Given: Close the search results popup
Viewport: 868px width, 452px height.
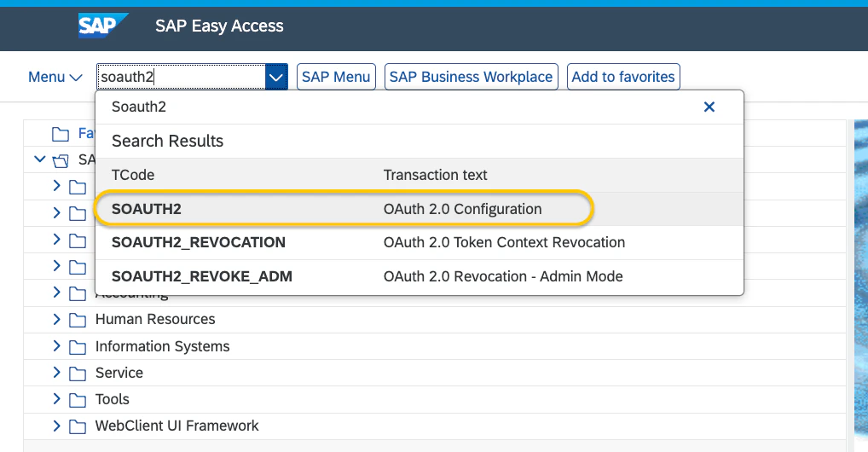Looking at the screenshot, I should point(709,107).
